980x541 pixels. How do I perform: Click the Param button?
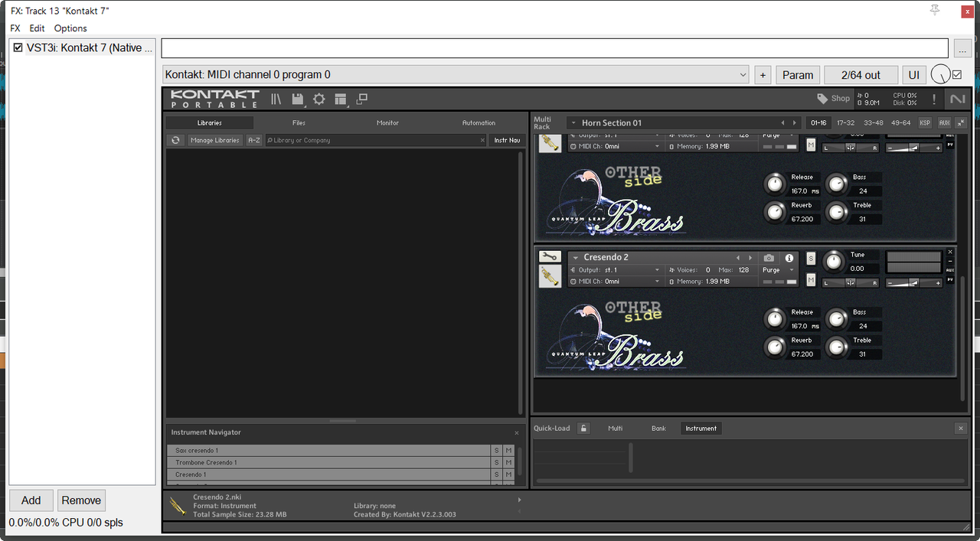pyautogui.click(x=798, y=75)
